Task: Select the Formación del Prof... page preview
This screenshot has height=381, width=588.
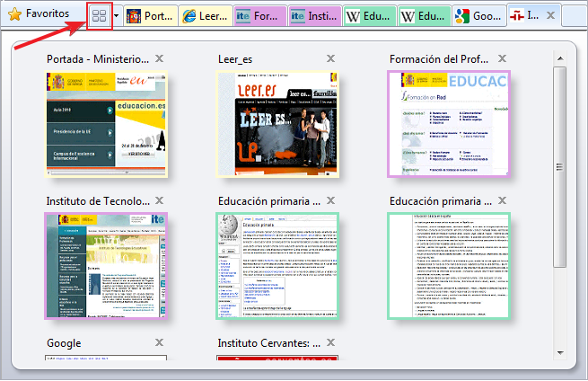Action: click(449, 124)
